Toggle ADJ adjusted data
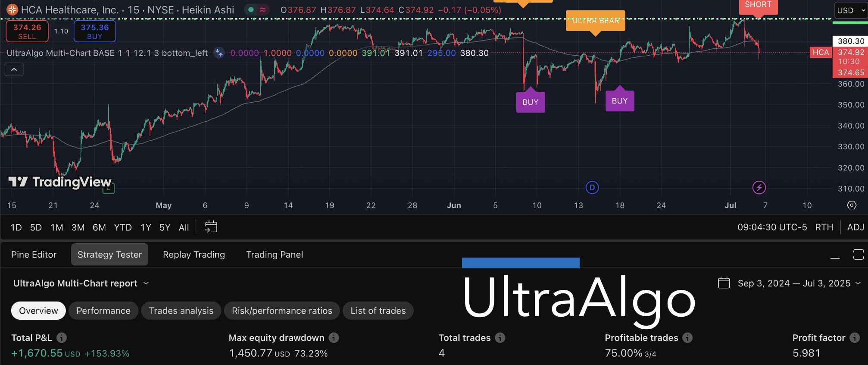The image size is (868, 365). tap(856, 227)
